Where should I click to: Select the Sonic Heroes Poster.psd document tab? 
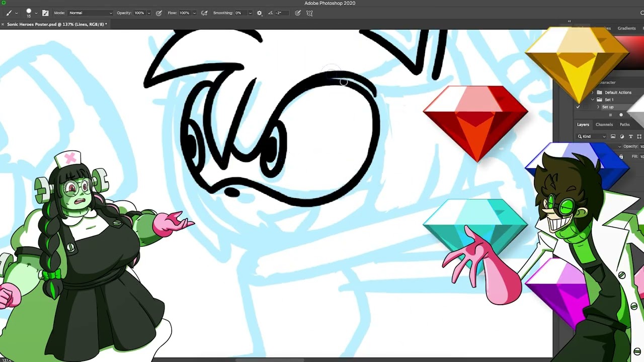[x=57, y=24]
